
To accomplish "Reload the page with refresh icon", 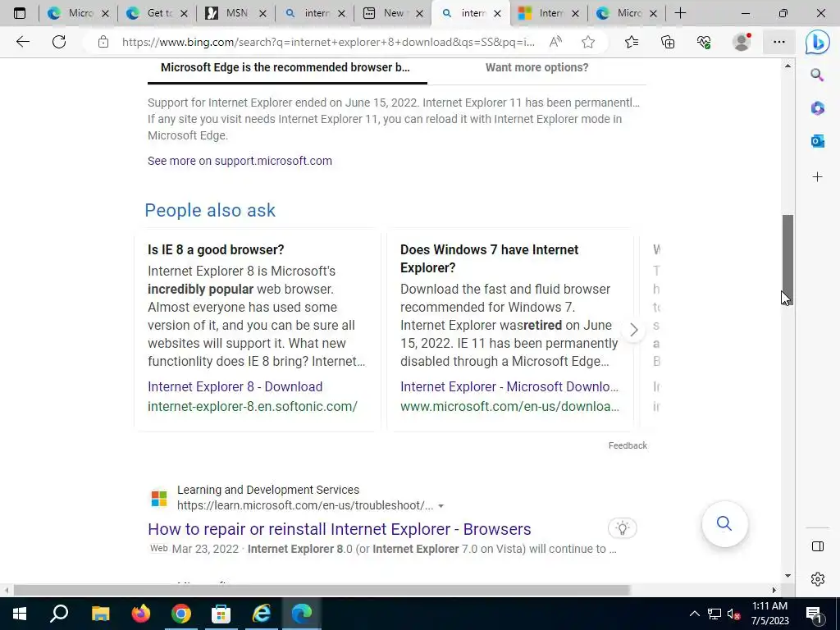I will coord(59,42).
